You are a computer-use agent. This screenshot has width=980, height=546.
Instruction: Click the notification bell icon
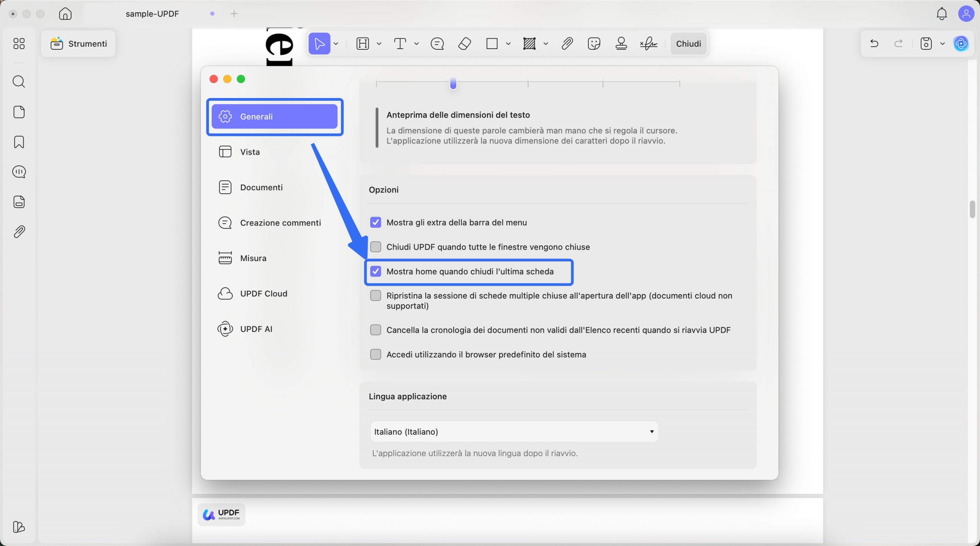click(941, 14)
